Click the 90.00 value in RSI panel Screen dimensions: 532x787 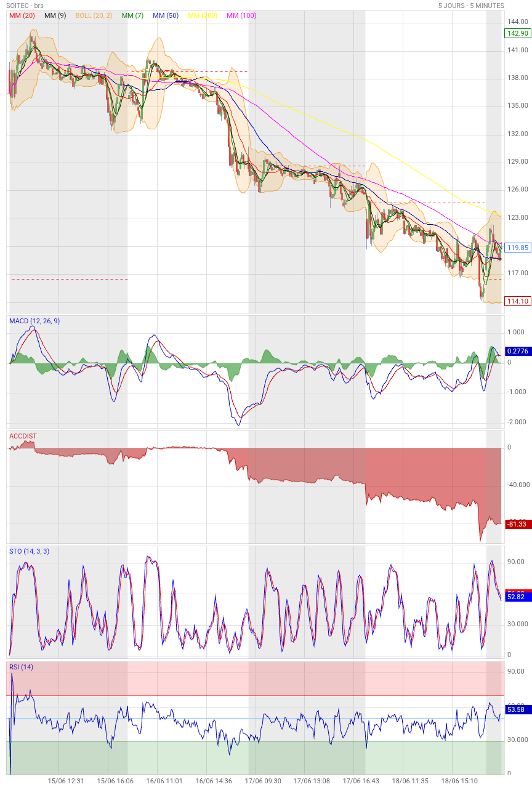516,671
